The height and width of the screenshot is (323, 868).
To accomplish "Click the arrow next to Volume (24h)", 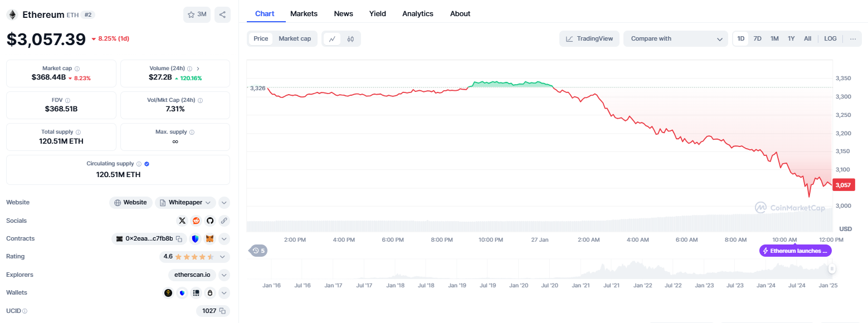I will coord(198,68).
